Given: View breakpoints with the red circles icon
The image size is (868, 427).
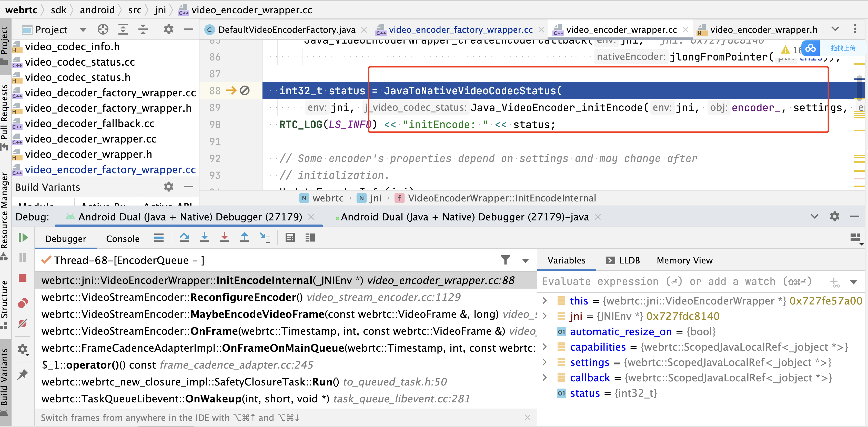Looking at the screenshot, I should point(23,303).
